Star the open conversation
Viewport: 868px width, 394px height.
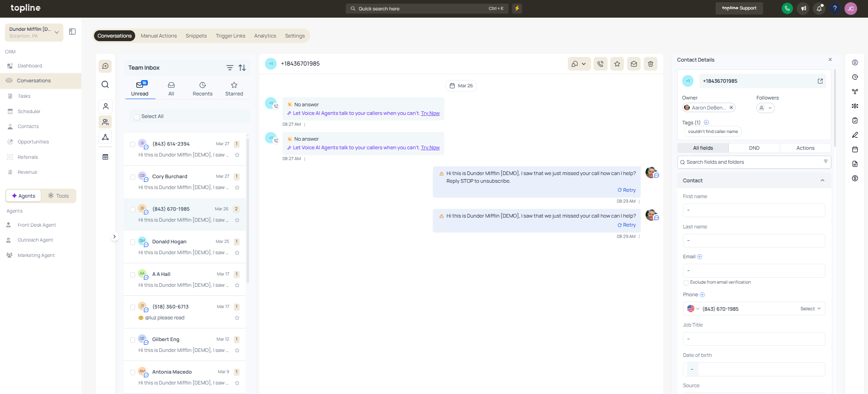[617, 64]
